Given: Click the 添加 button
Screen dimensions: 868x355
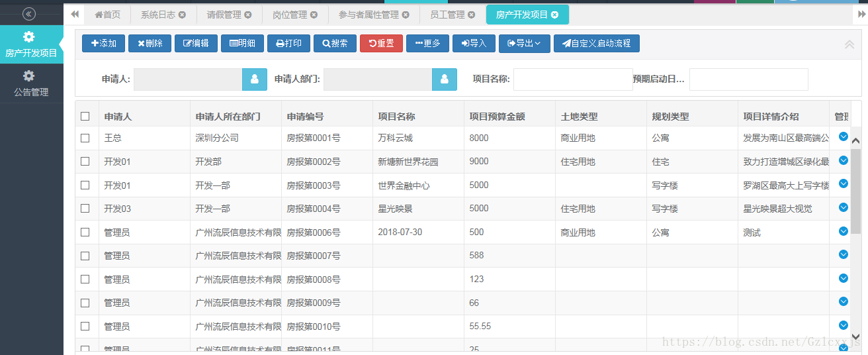Looking at the screenshot, I should tap(103, 44).
